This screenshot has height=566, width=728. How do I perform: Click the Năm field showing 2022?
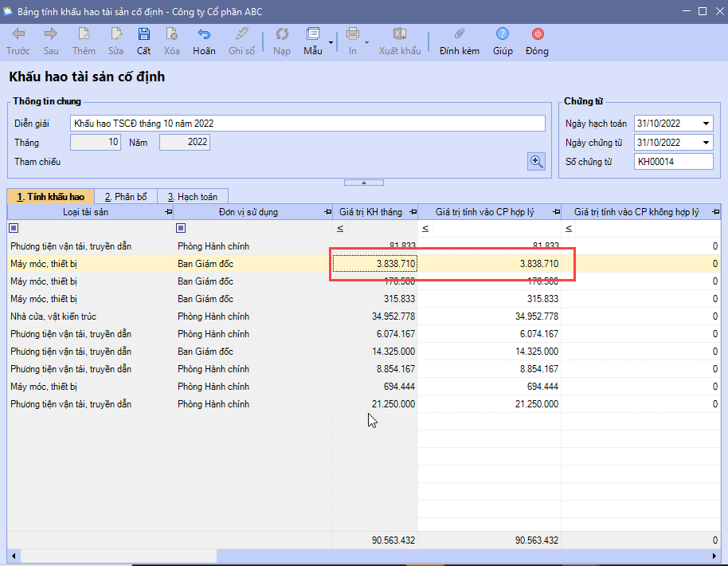[x=185, y=142]
